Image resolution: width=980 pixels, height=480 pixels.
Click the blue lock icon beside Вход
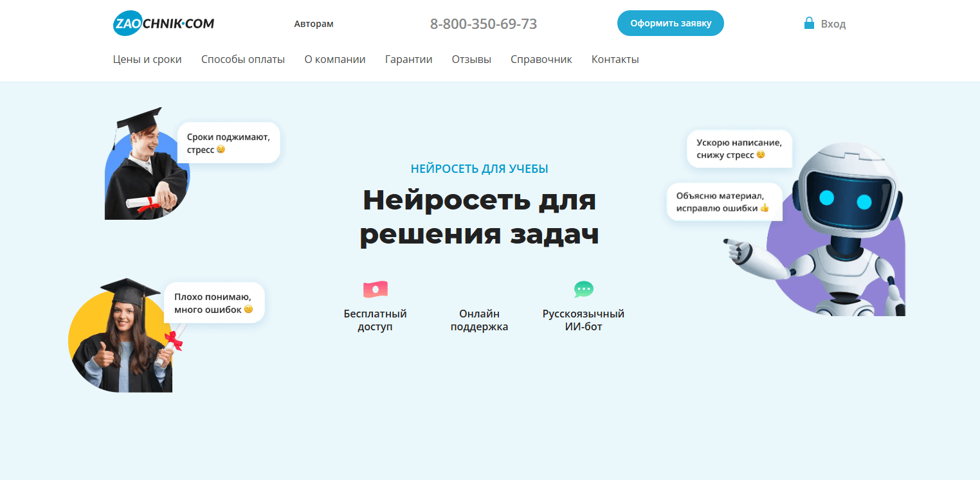(809, 24)
